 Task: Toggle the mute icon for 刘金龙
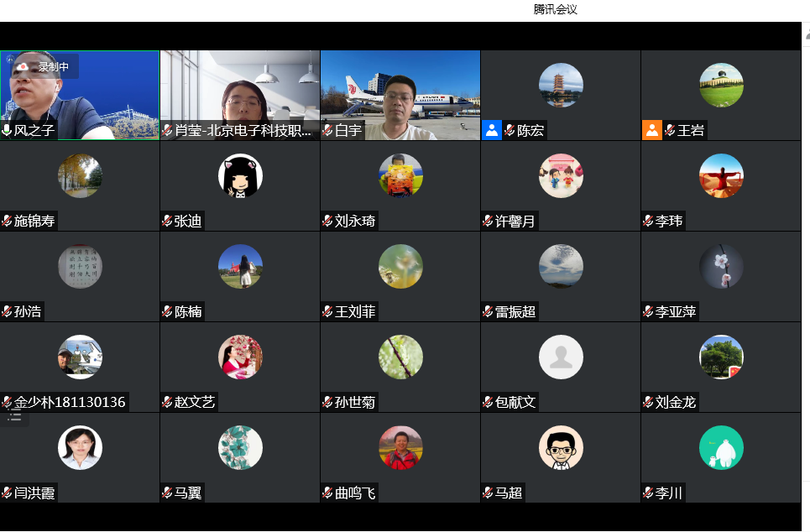tap(650, 402)
